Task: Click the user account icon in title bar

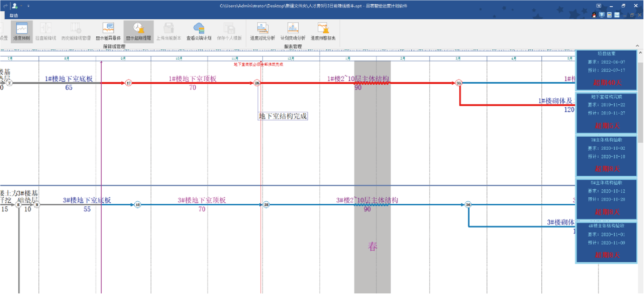Action: 14,6
